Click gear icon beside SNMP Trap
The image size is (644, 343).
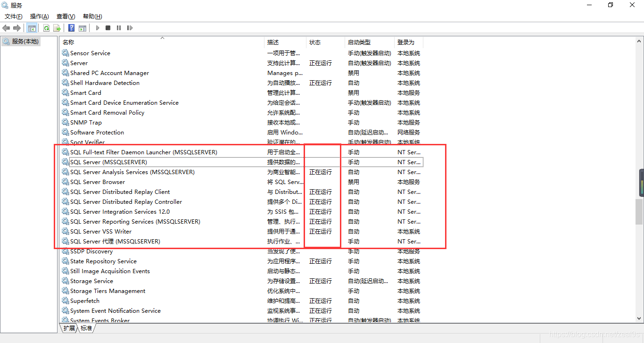point(66,123)
